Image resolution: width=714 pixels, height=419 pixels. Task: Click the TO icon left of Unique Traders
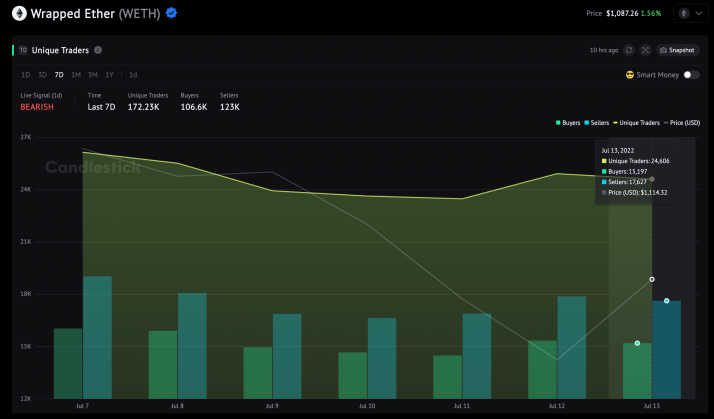(x=23, y=50)
